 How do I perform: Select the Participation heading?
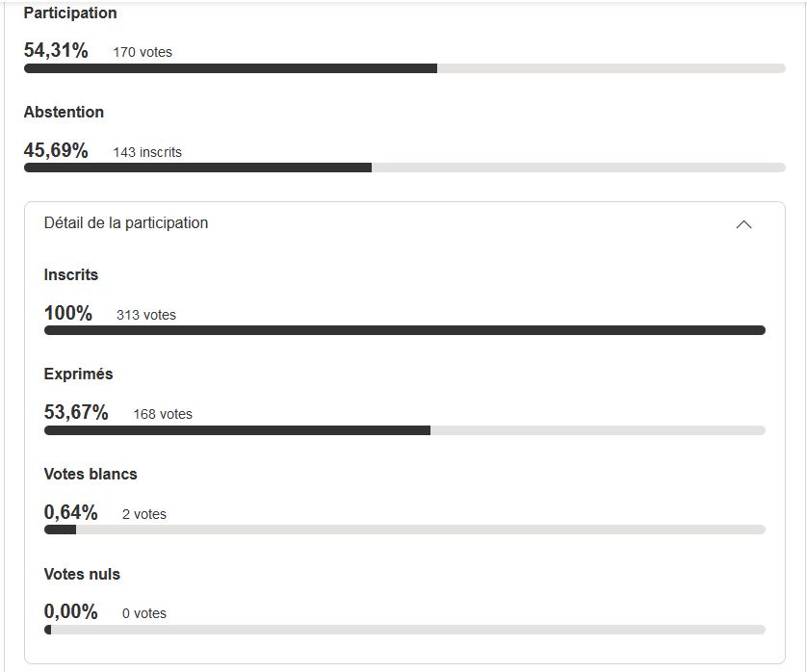(70, 13)
